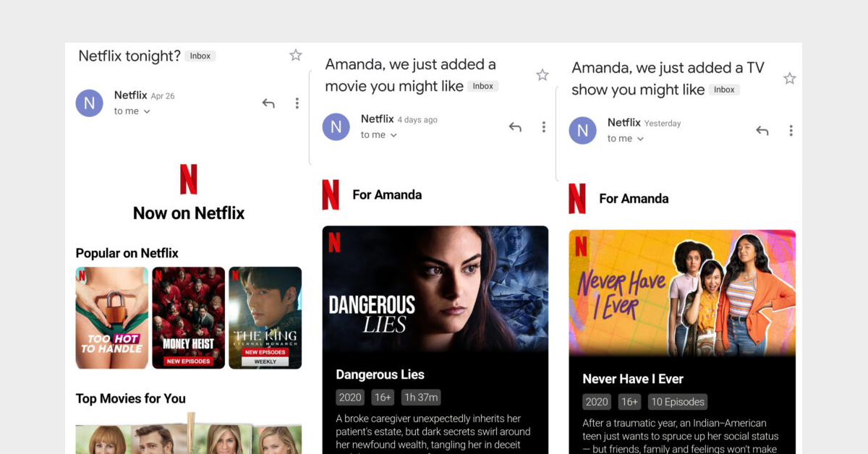Image resolution: width=868 pixels, height=454 pixels.
Task: Click the '10 Episodes' badge
Action: pos(677,401)
